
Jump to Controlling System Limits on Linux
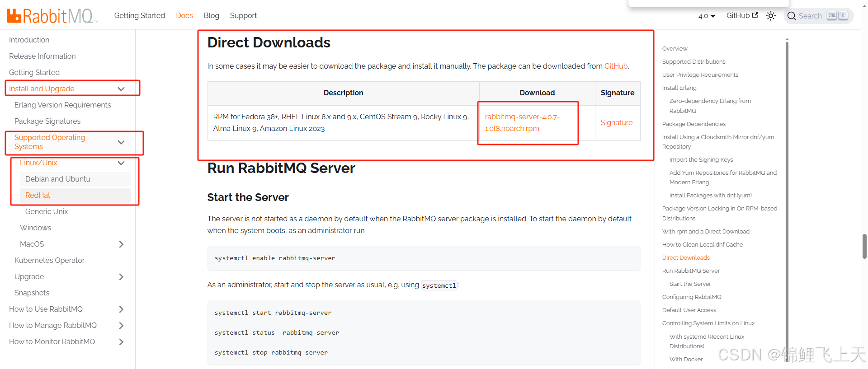click(x=708, y=323)
